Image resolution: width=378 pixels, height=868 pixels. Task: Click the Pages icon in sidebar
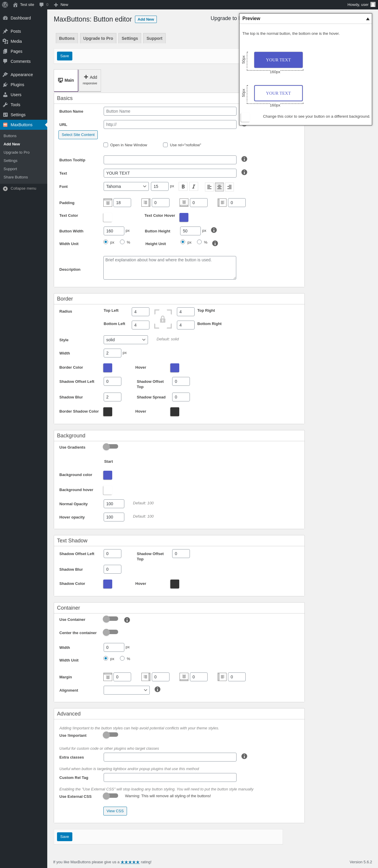[x=5, y=52]
